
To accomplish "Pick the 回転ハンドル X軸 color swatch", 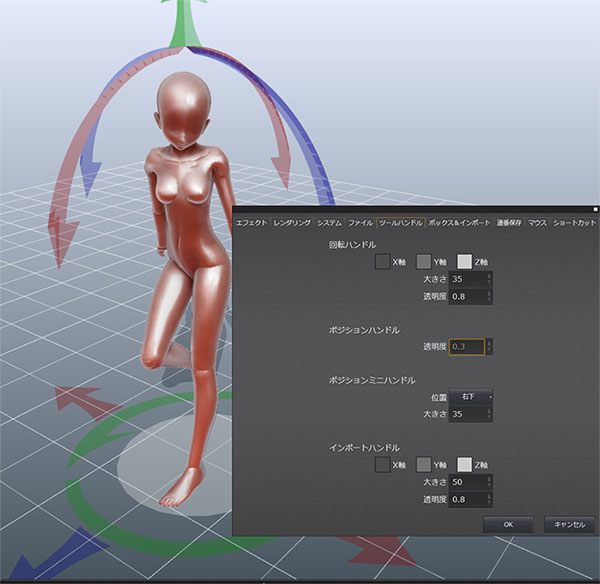I will tap(382, 262).
